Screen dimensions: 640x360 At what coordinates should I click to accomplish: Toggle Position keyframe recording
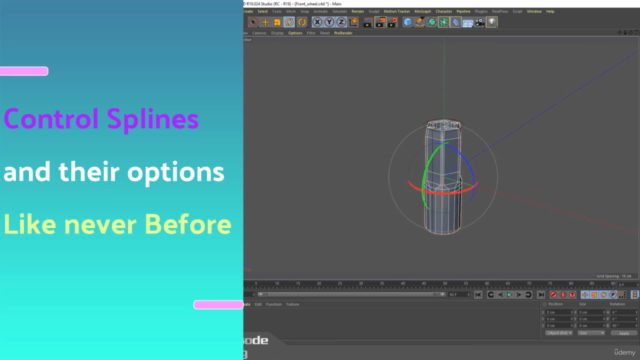585,295
